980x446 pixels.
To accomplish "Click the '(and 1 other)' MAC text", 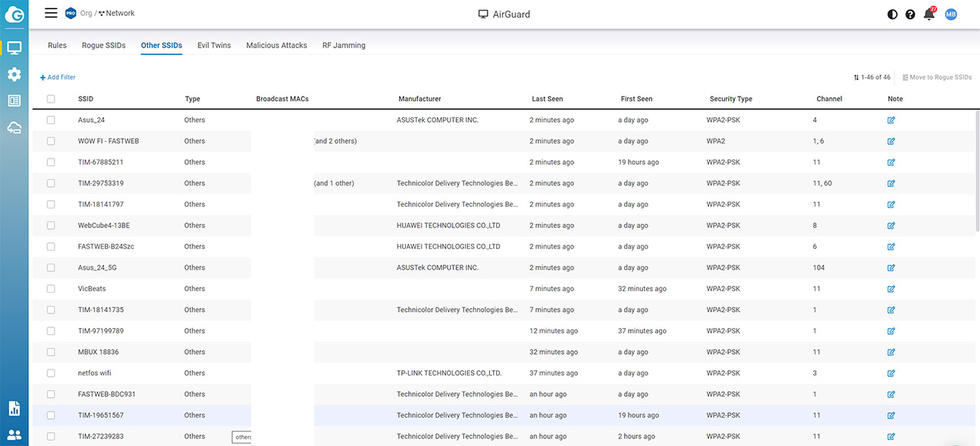I will coord(334,183).
